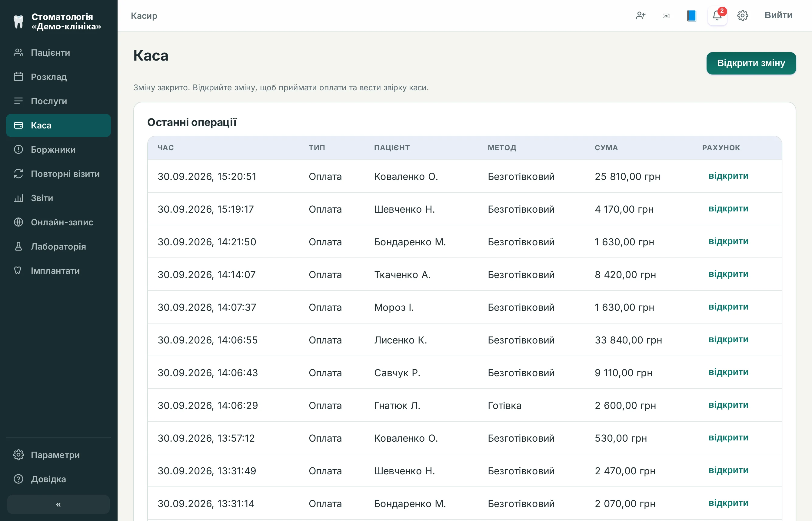
Task: Open invoice for Мороз І. payment
Action: pos(728,307)
